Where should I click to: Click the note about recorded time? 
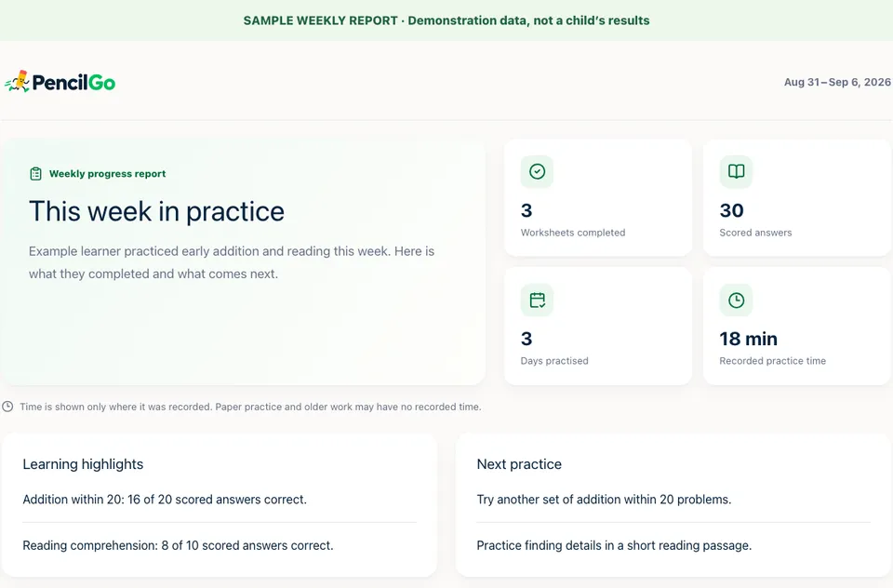tap(250, 407)
